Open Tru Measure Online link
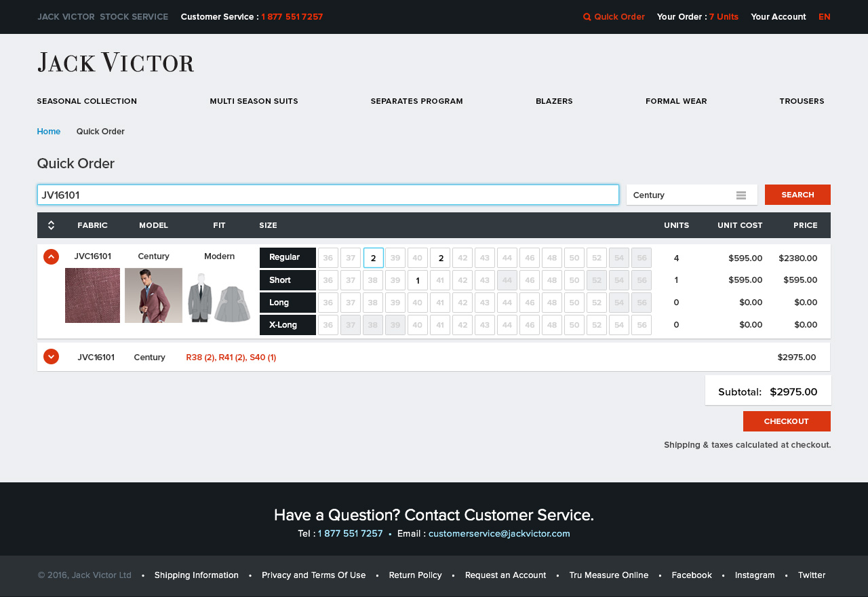 click(x=609, y=575)
